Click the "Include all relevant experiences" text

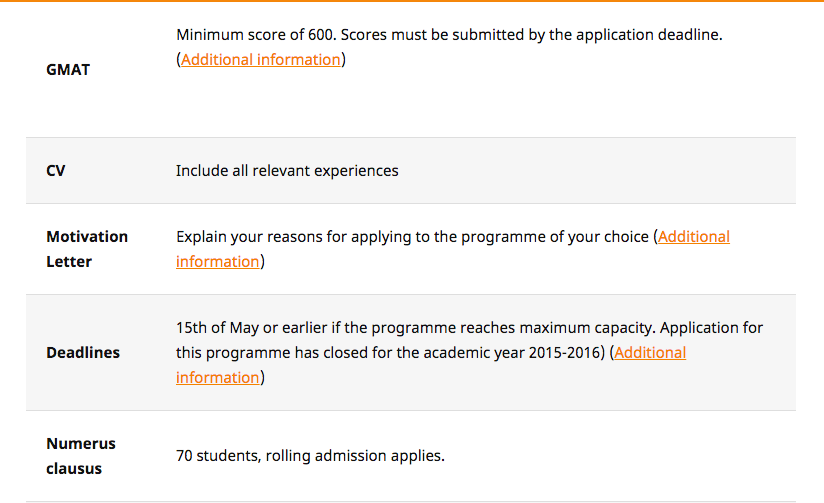287,171
